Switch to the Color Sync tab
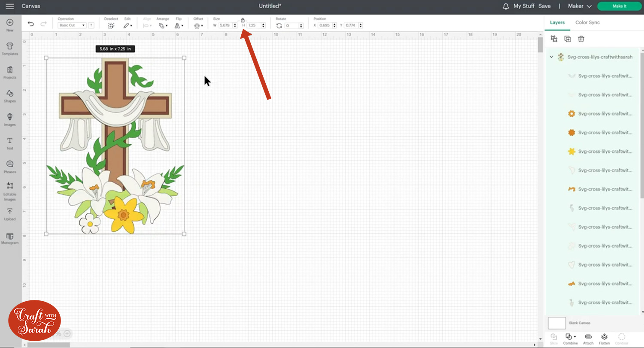Image resolution: width=644 pixels, height=348 pixels. coord(587,22)
